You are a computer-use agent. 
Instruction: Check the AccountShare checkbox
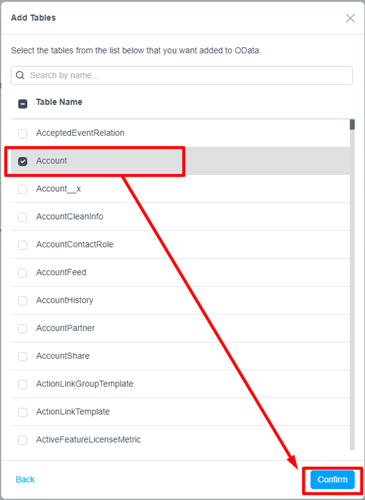click(x=23, y=356)
